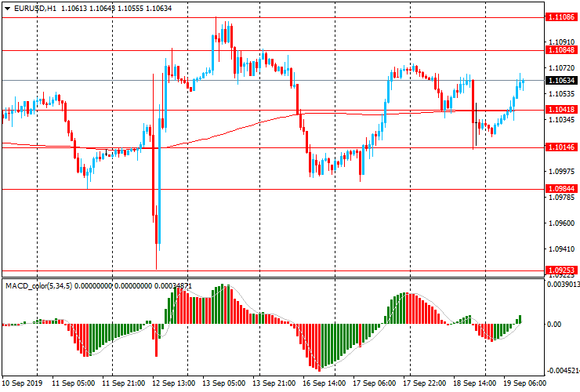Select the 17 Sep 22:00 time axis label
Screen dimensions: 580x392
tap(424, 383)
